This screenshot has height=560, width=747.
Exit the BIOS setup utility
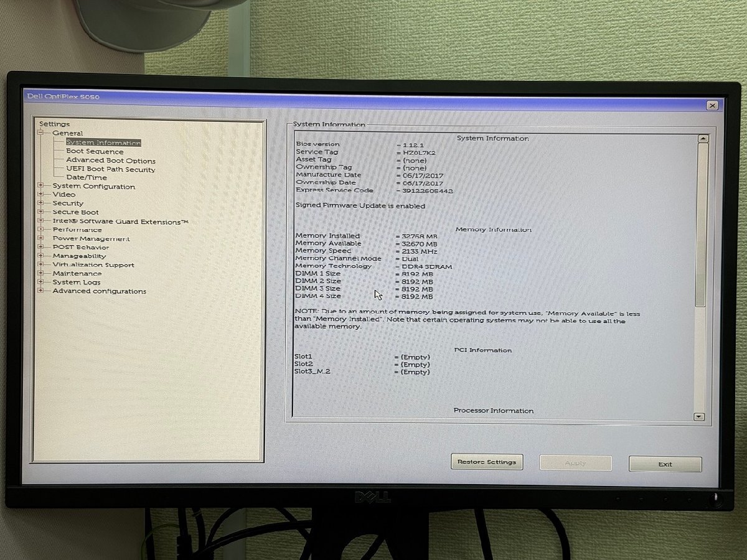click(665, 464)
